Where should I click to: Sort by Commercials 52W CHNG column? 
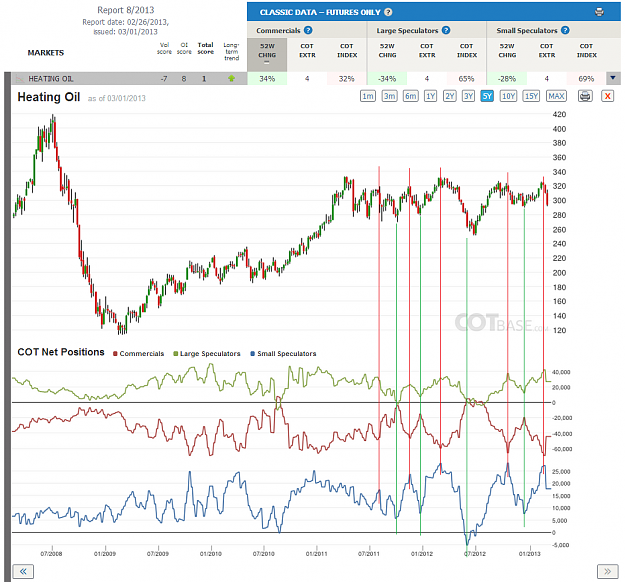click(x=267, y=51)
